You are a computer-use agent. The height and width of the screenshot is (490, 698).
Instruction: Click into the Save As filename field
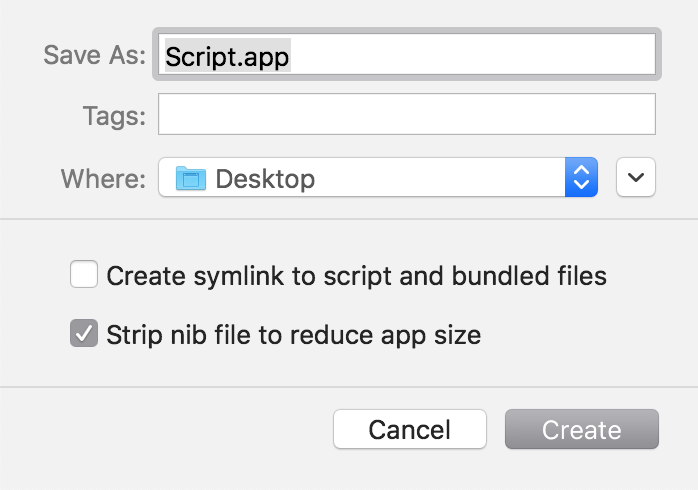coord(405,55)
